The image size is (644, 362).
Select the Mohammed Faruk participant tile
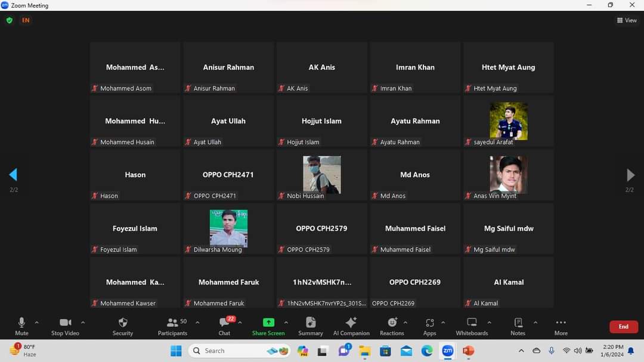[228, 283]
